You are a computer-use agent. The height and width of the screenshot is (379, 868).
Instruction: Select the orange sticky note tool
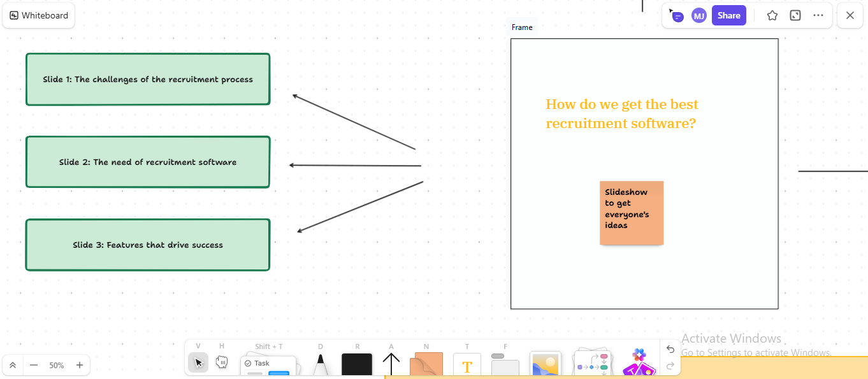point(426,364)
